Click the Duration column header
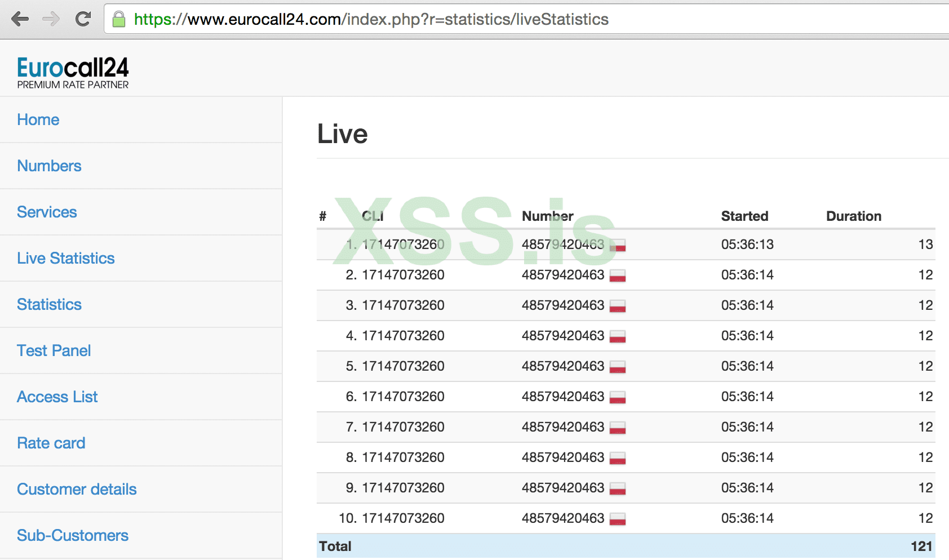The width and height of the screenshot is (949, 560). [853, 216]
